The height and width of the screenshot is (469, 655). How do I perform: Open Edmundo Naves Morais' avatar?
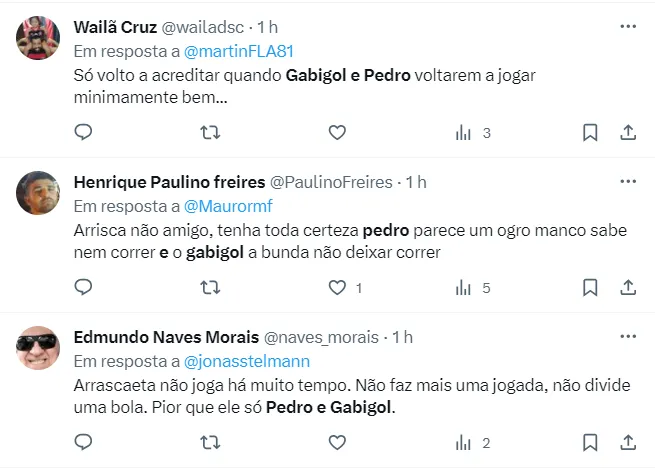[x=38, y=348]
